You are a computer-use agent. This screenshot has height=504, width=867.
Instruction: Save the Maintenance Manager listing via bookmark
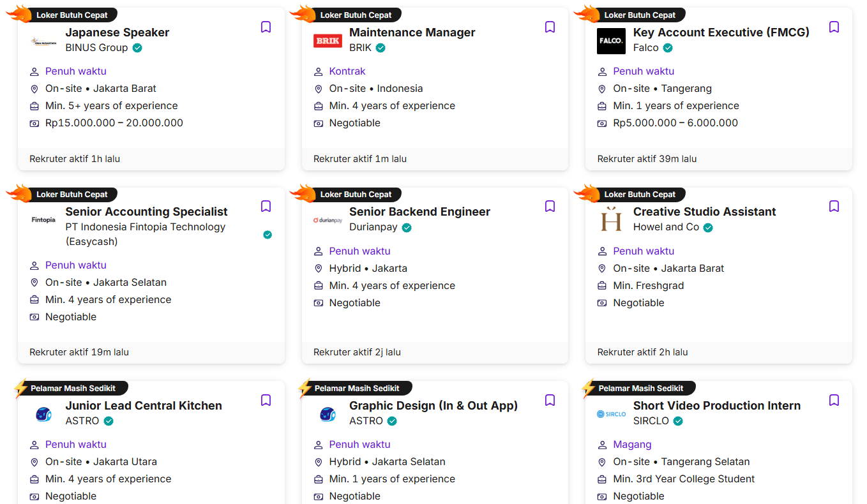[550, 27]
